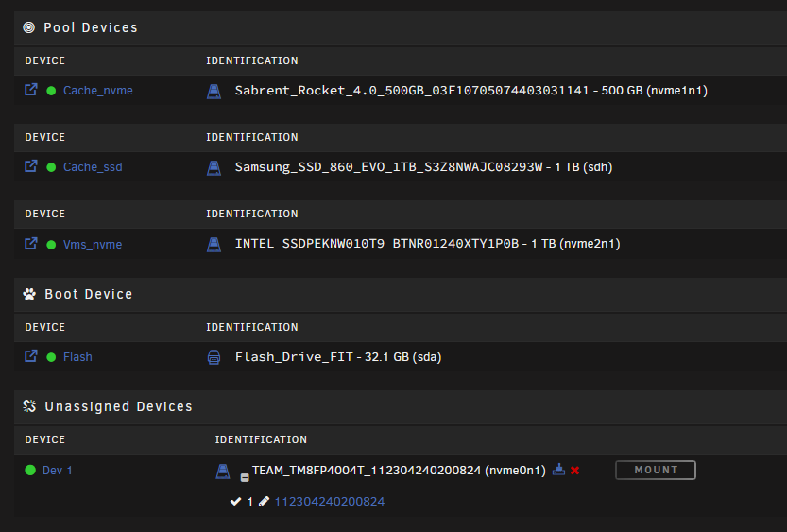Remove the TEAM device with red X

(x=575, y=471)
